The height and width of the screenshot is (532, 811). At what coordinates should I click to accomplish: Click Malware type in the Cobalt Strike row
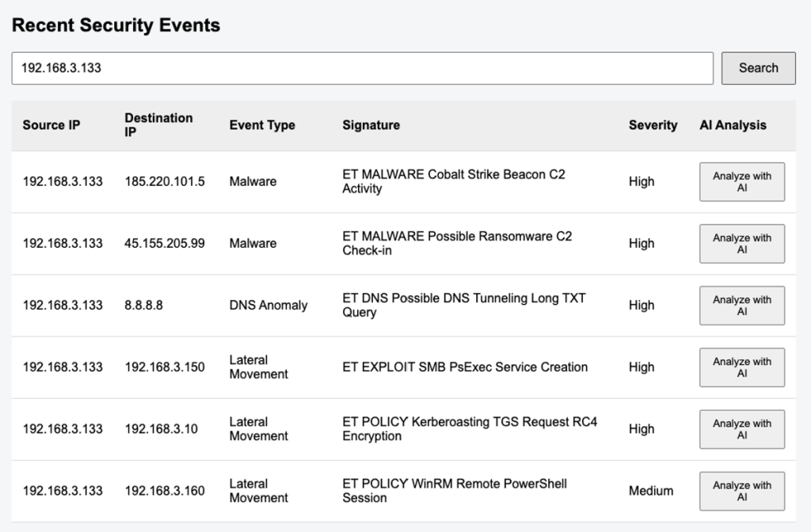pos(253,181)
